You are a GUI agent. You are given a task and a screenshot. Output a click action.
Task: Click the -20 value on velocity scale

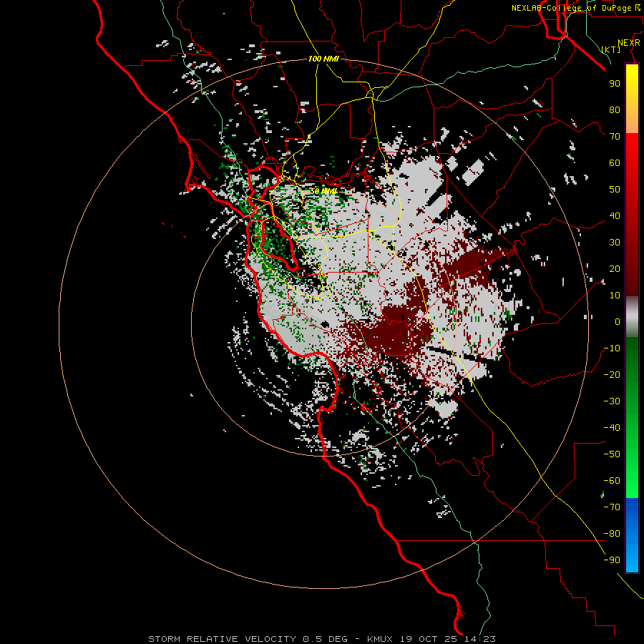coord(612,375)
